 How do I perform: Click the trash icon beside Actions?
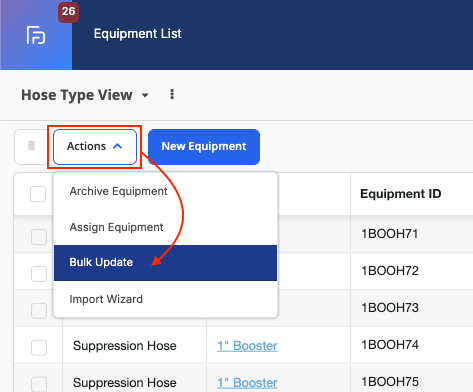tap(32, 146)
